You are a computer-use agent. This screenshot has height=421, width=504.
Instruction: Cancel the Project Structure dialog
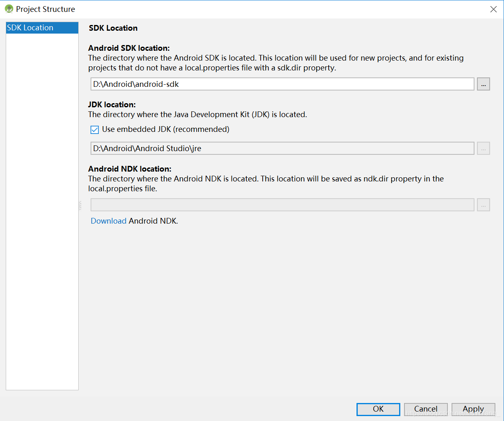coord(426,409)
